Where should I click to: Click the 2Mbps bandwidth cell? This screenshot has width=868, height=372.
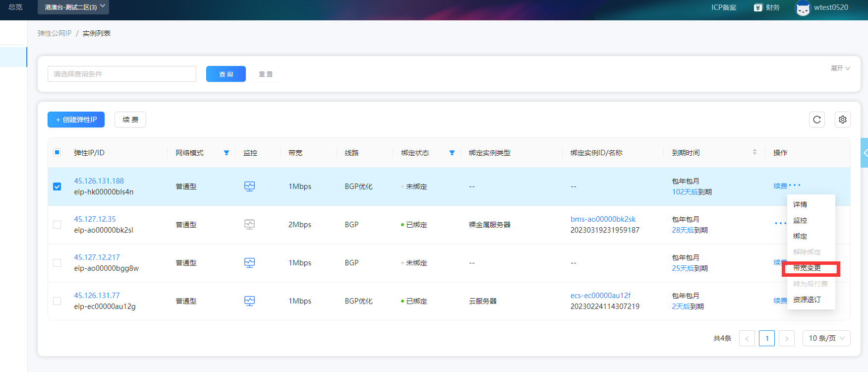[x=300, y=225]
